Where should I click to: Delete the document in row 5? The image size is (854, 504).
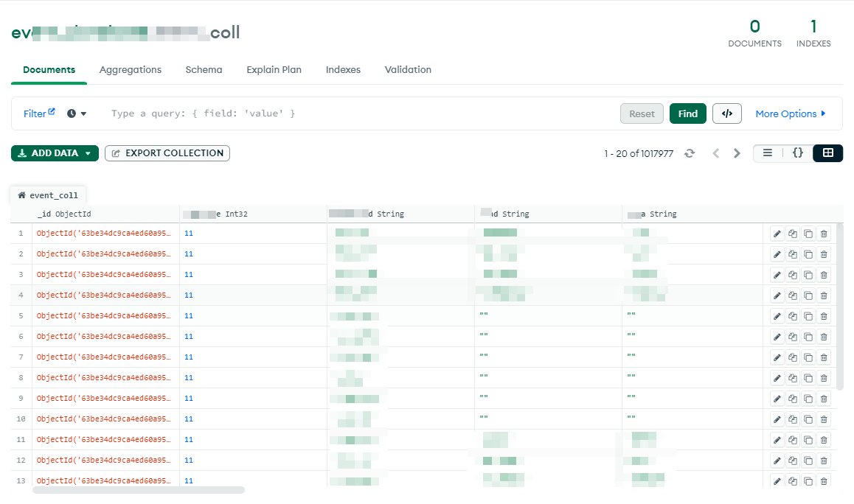825,316
